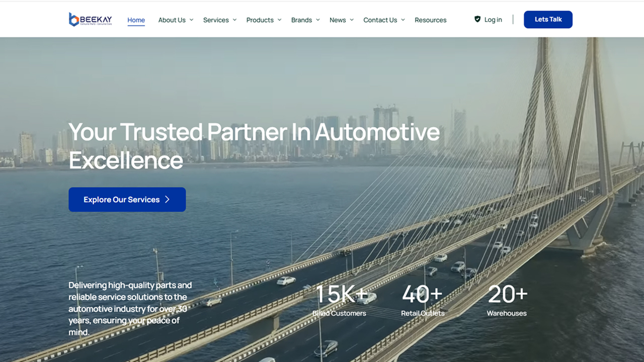Expand the About Us dropdown chevron
The width and height of the screenshot is (644, 362).
(x=191, y=20)
